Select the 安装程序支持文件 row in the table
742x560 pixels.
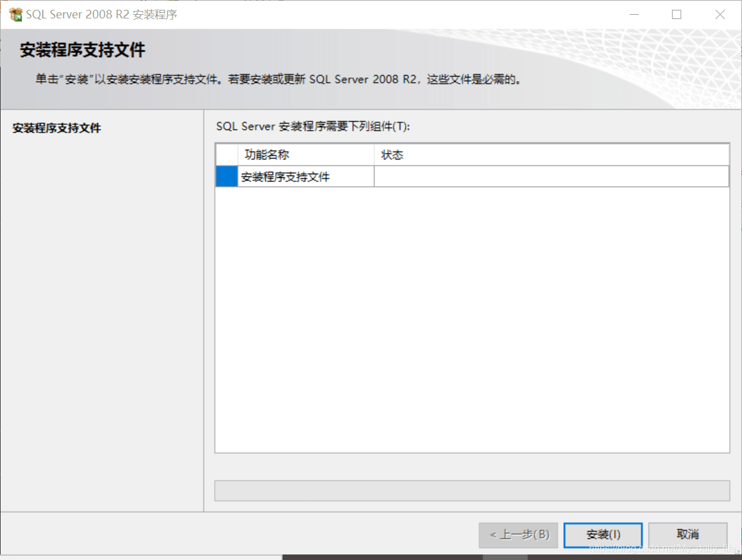(x=472, y=177)
